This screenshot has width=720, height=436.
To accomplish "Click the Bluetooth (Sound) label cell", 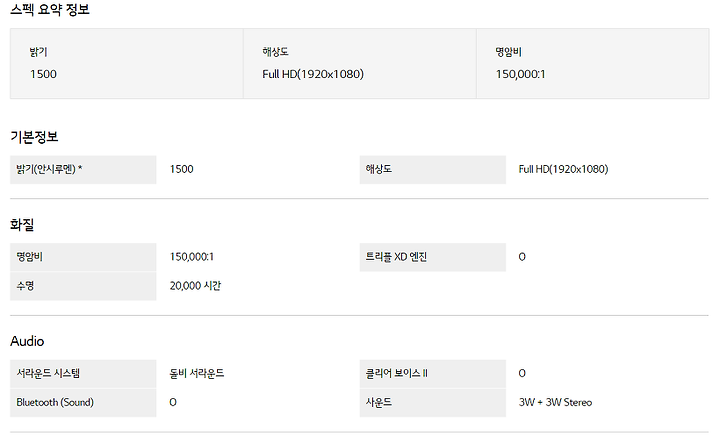I will (83, 402).
